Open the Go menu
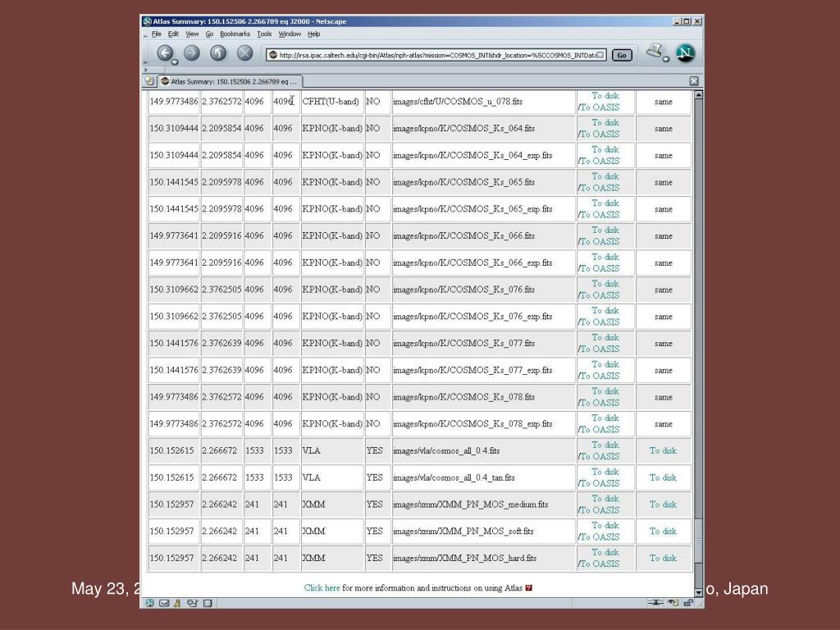Image resolution: width=840 pixels, height=630 pixels. tap(209, 34)
